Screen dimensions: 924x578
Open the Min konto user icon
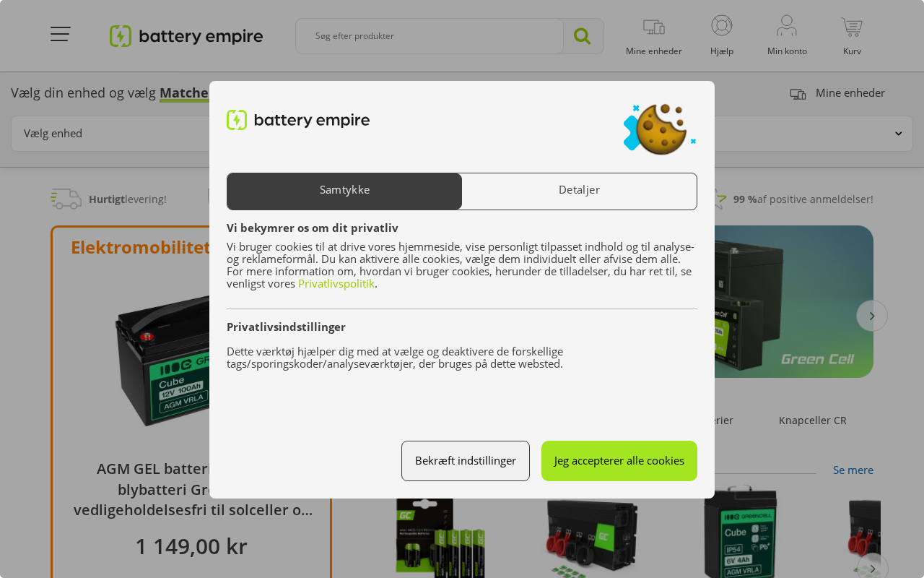coord(787,26)
